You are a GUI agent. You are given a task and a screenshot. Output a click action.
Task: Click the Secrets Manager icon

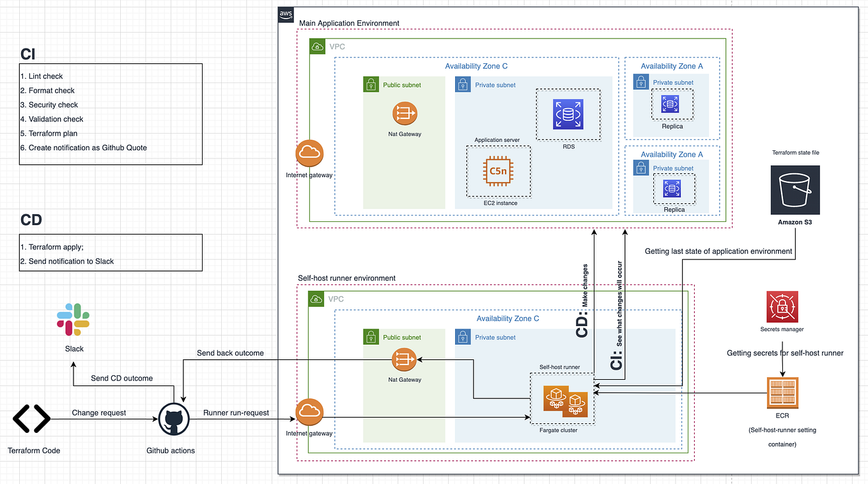pos(782,308)
